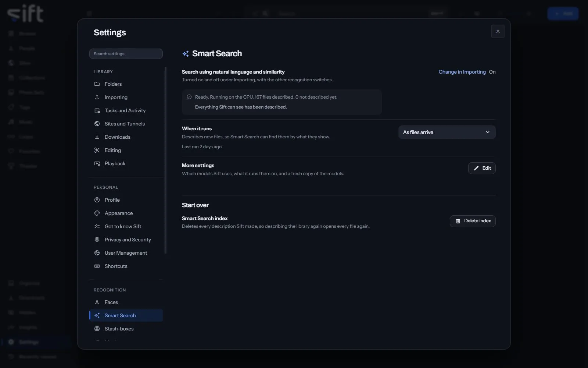Click the 'When it runs' label
The width and height of the screenshot is (588, 368).
pyautogui.click(x=197, y=128)
